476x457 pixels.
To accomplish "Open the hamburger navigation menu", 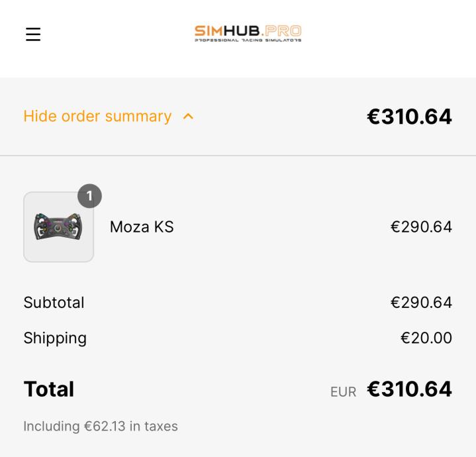I will click(x=33, y=34).
